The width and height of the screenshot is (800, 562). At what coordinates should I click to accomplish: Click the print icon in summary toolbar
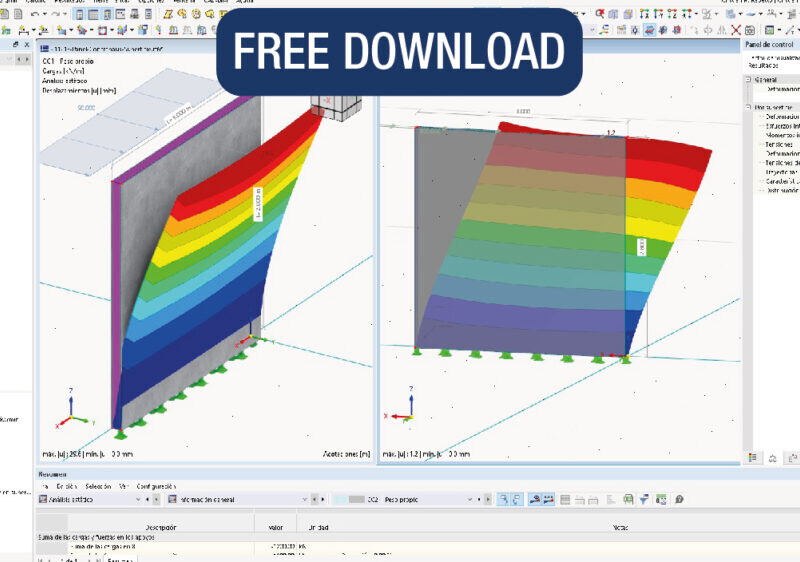pyautogui.click(x=628, y=500)
